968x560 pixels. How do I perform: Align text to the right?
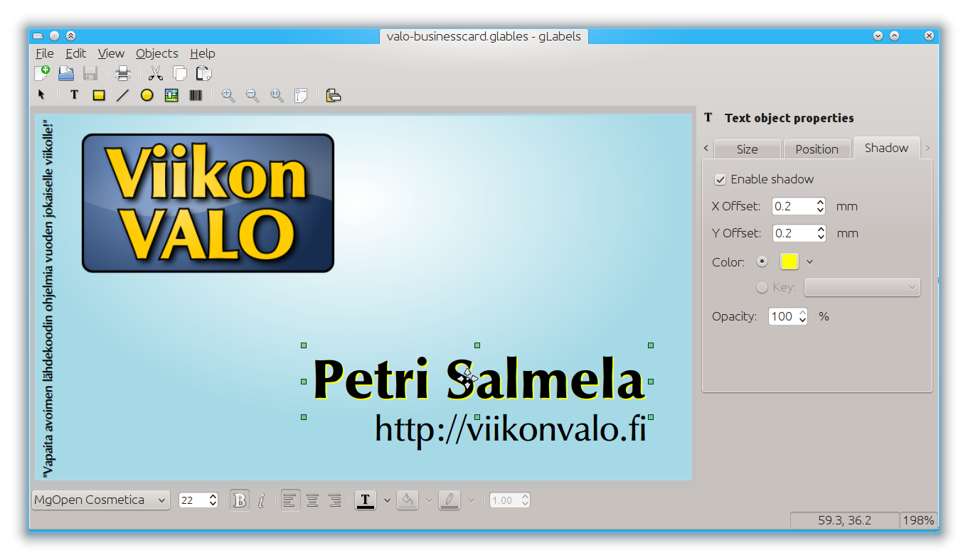pyautogui.click(x=336, y=500)
